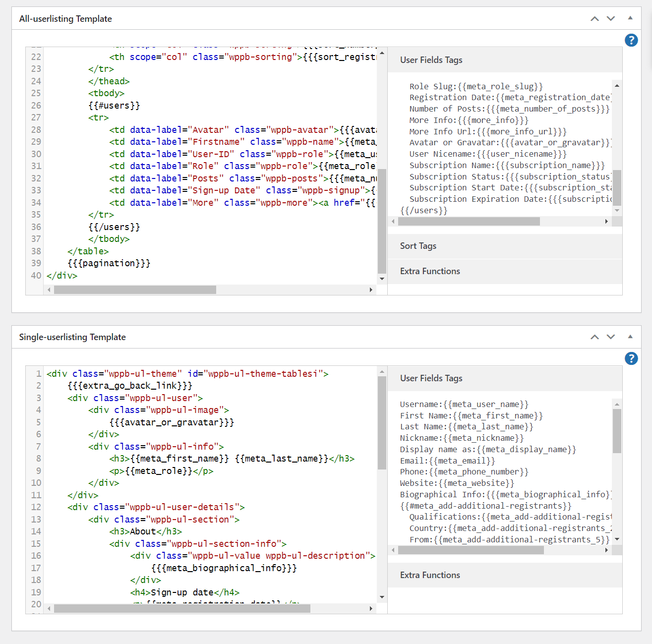This screenshot has height=644, width=652.
Task: Expand Extra Functions in Single-userlisting Template
Action: 505,575
